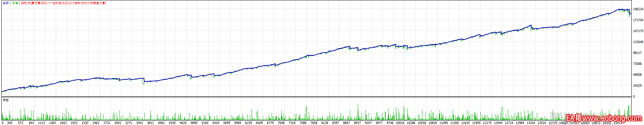644x125 pixels.
Task: Click the 171704 value on the balance axis
Action: point(638,20)
